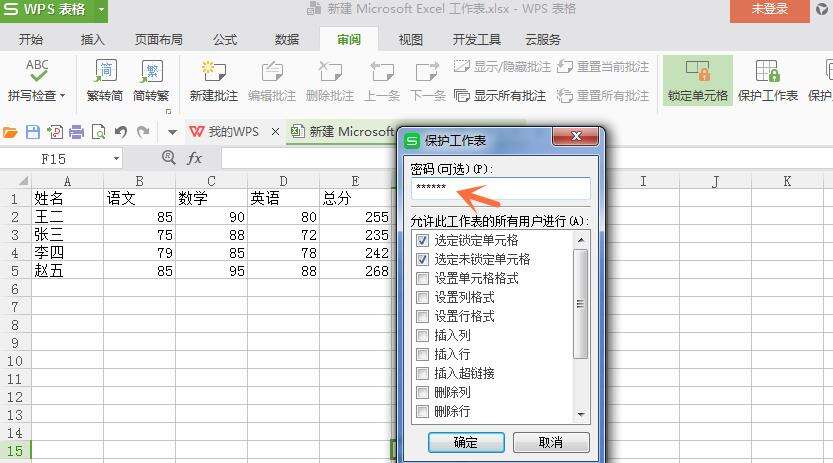Convert traditional to simplified Chinese
Viewport: 833px width, 463px height.
105,80
